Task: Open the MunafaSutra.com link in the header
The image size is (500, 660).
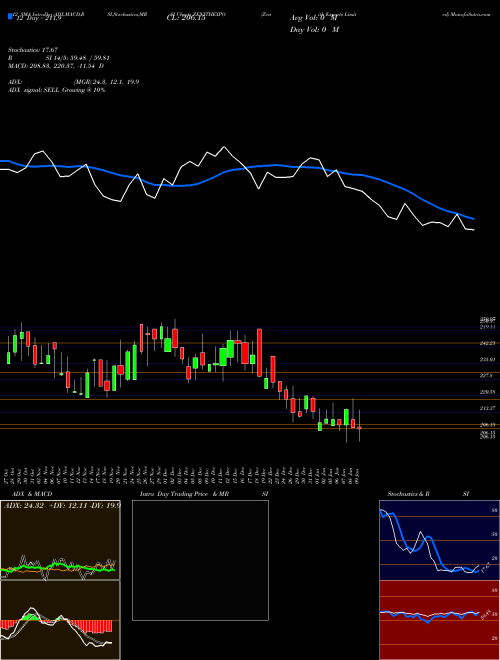Action: [472, 14]
